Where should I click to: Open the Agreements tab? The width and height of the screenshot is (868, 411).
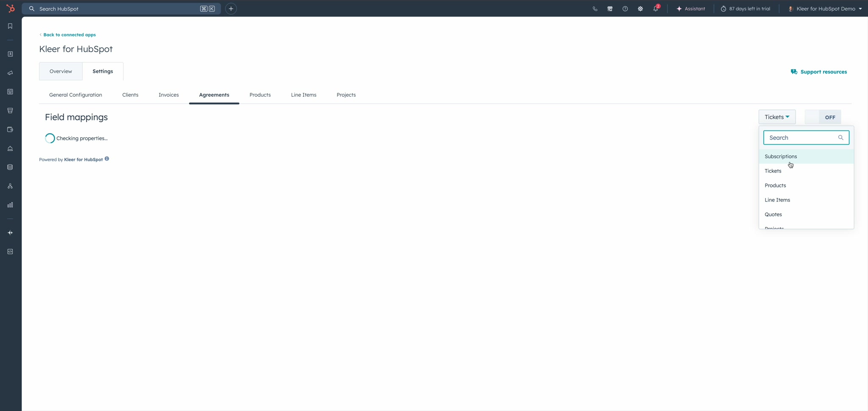214,95
